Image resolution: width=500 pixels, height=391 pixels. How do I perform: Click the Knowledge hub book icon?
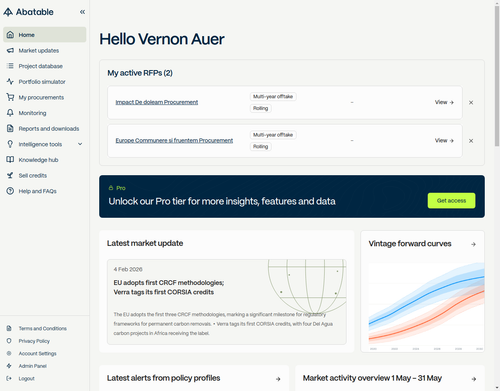click(10, 160)
